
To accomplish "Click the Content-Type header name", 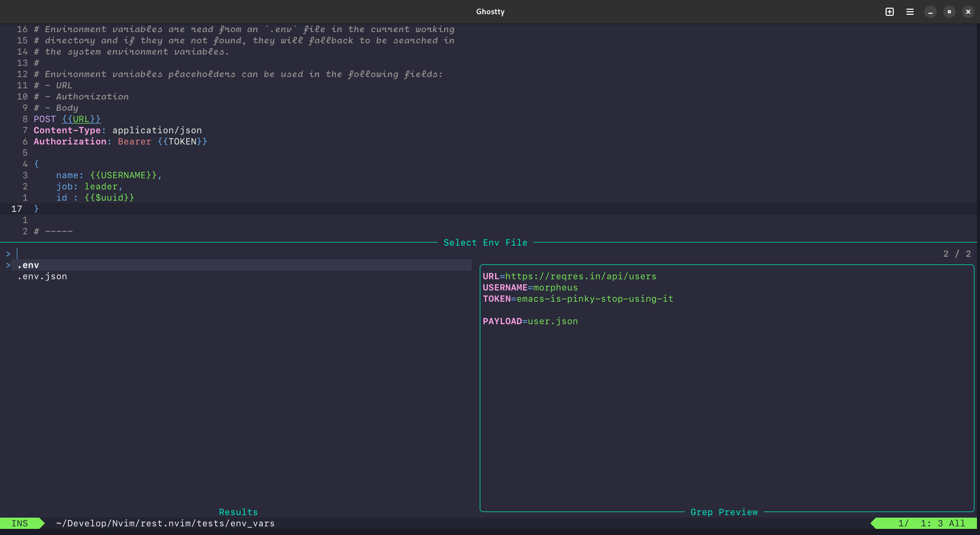I will [x=67, y=130].
